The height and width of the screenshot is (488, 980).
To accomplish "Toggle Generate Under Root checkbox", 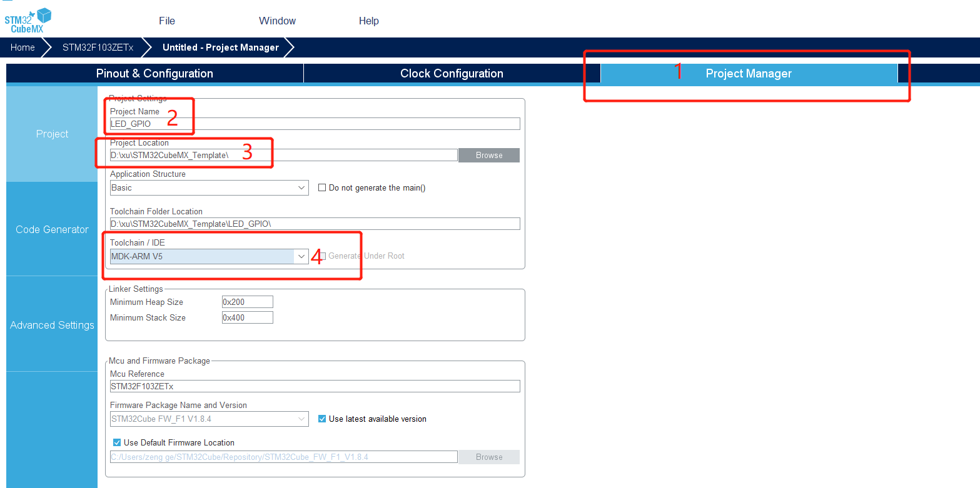I will [x=323, y=256].
